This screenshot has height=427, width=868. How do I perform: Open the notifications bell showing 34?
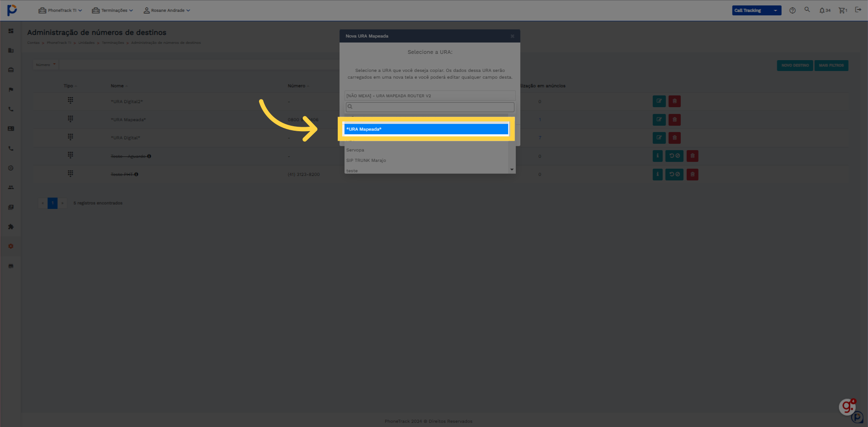(825, 10)
